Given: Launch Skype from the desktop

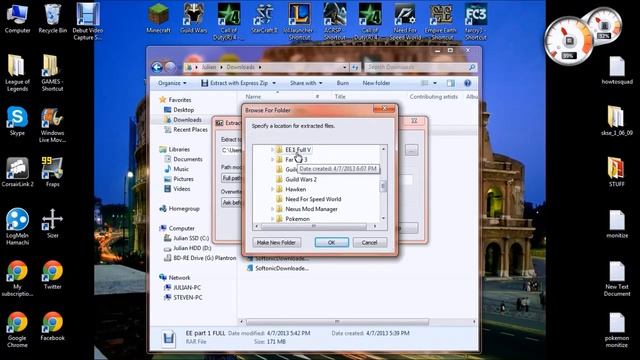Looking at the screenshot, I should tap(17, 121).
